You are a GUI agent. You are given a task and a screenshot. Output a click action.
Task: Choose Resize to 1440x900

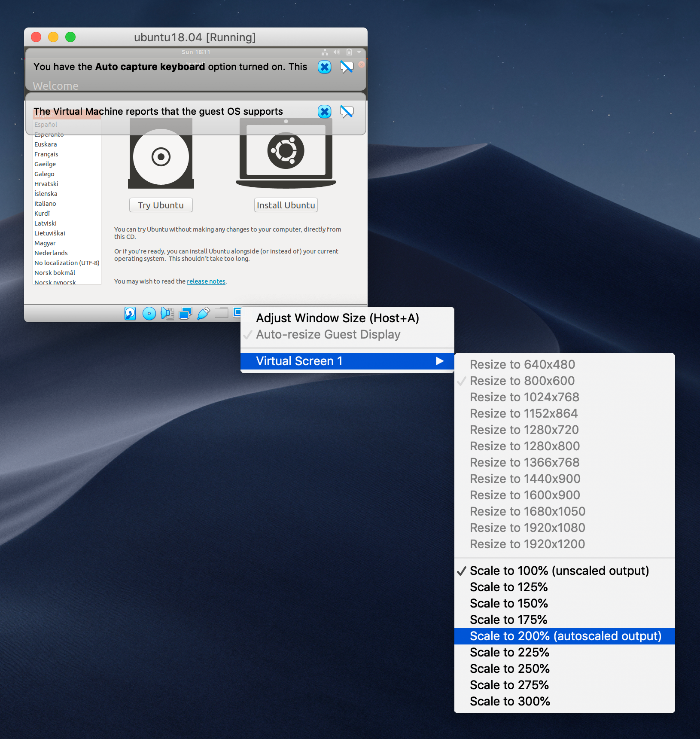pos(565,479)
